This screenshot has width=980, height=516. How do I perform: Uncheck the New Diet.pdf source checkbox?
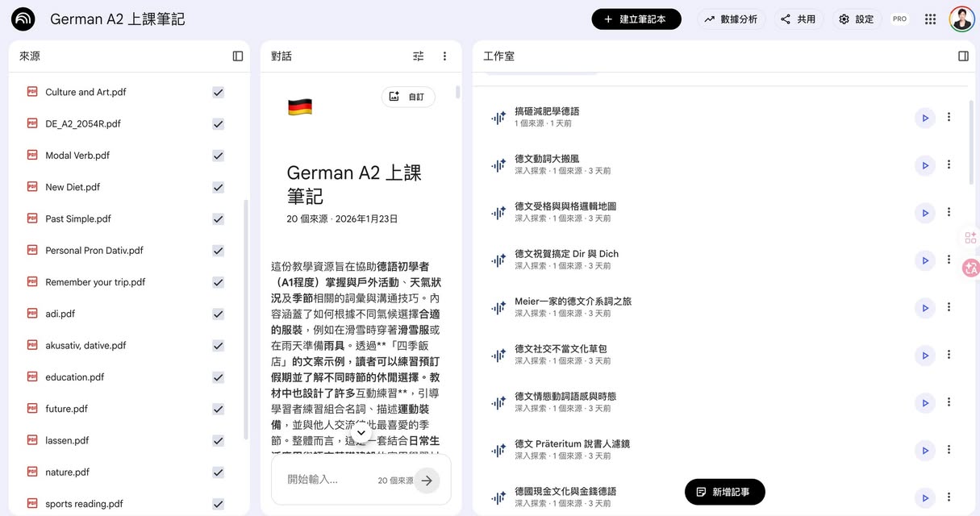point(218,188)
